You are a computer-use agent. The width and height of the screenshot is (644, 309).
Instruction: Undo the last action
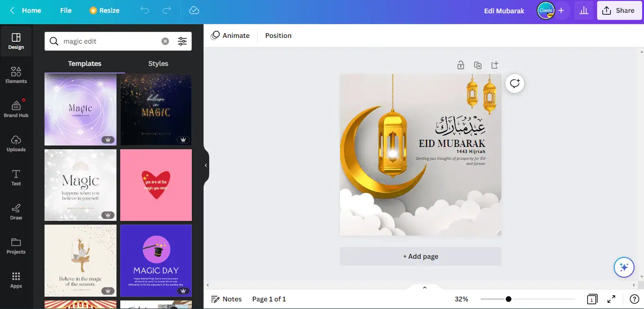pyautogui.click(x=145, y=10)
